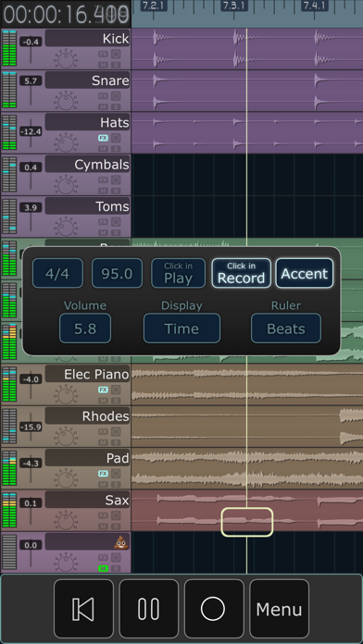Jump to ruler marker 7.4.1
The image size is (363, 644).
point(315,6)
